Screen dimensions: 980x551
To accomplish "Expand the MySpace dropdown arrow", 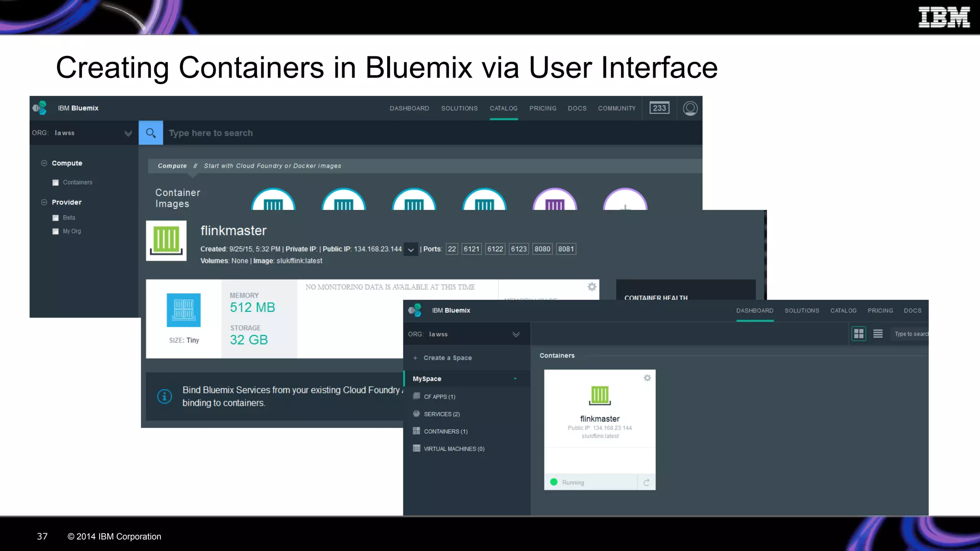I will [515, 378].
